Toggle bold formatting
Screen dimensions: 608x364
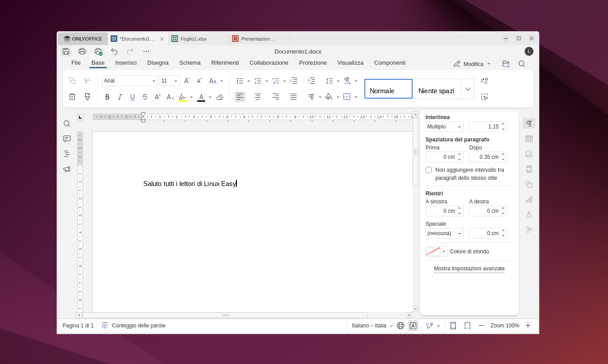coord(107,97)
